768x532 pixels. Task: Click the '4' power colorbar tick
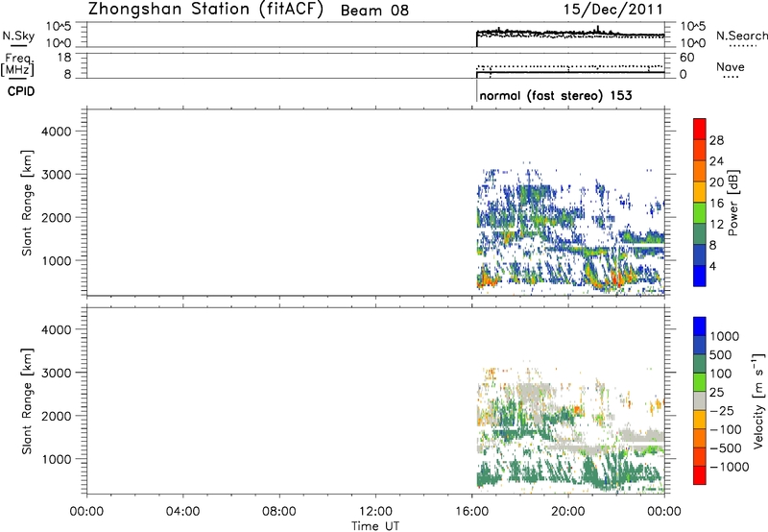point(712,267)
